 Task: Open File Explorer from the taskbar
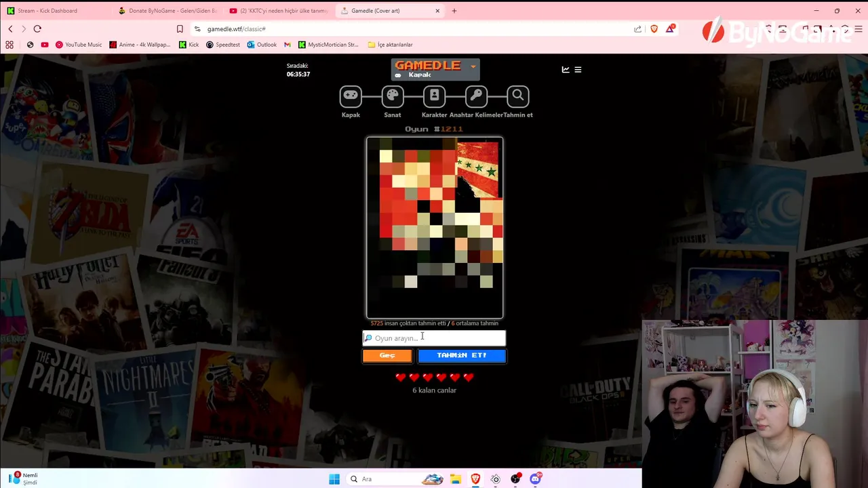point(456,479)
